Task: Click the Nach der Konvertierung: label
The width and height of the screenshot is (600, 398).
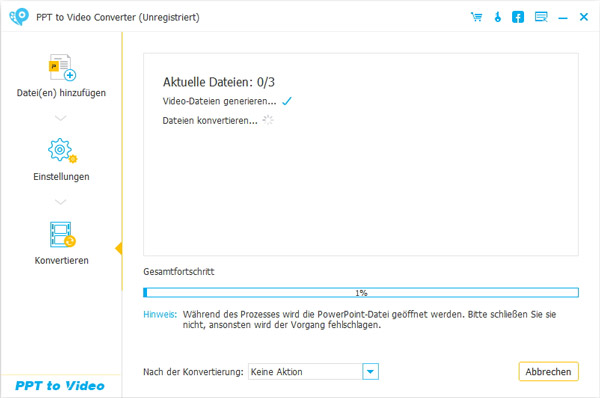Action: tap(193, 372)
